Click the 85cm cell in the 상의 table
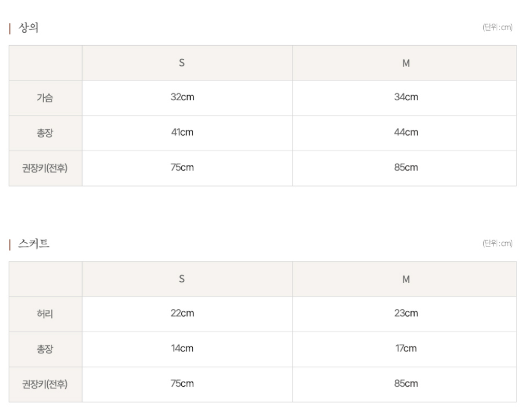The height and width of the screenshot is (419, 532). (x=406, y=167)
